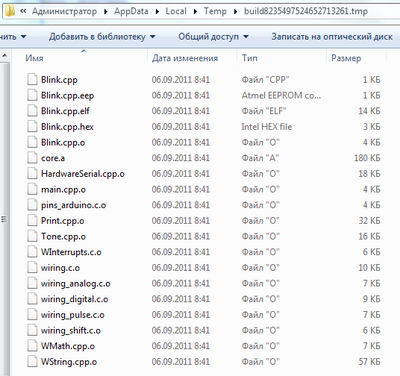Select the file Blink.cpp.o
The height and width of the screenshot is (376, 400).
[x=63, y=142]
